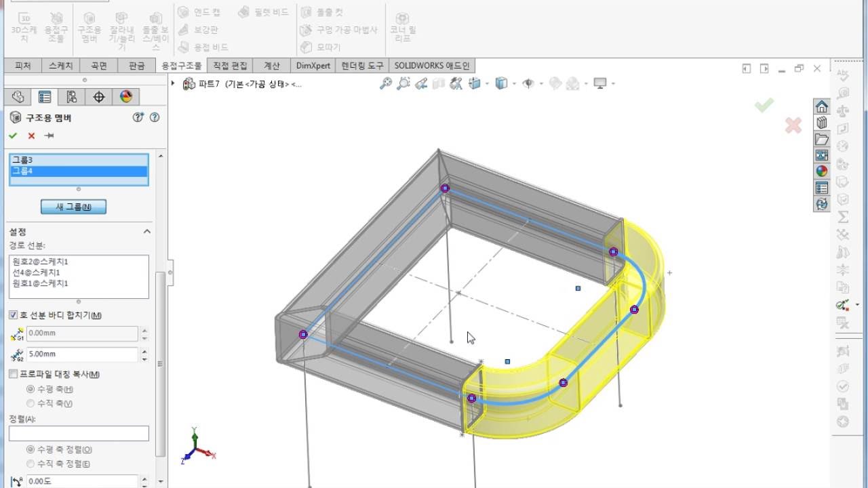Choose the 용접 비드 tool
The height and width of the screenshot is (488, 868).
(x=203, y=47)
